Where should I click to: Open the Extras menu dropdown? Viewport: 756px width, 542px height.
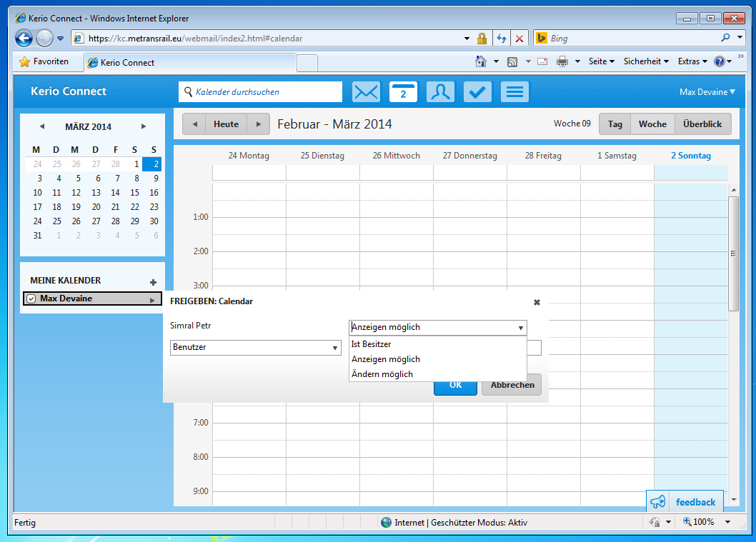(x=692, y=61)
